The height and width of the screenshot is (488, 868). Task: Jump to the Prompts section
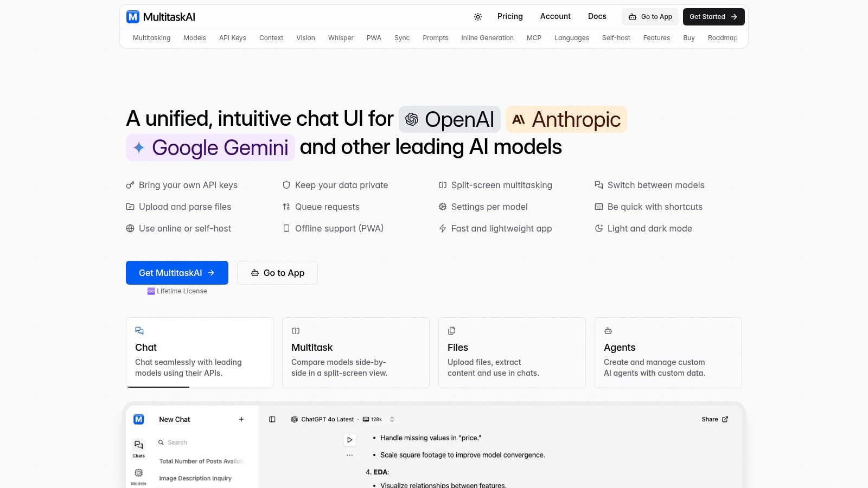435,38
